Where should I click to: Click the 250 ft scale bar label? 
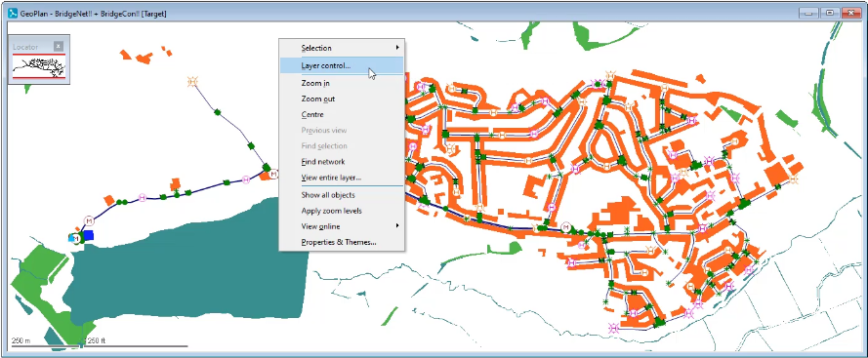coord(97,340)
